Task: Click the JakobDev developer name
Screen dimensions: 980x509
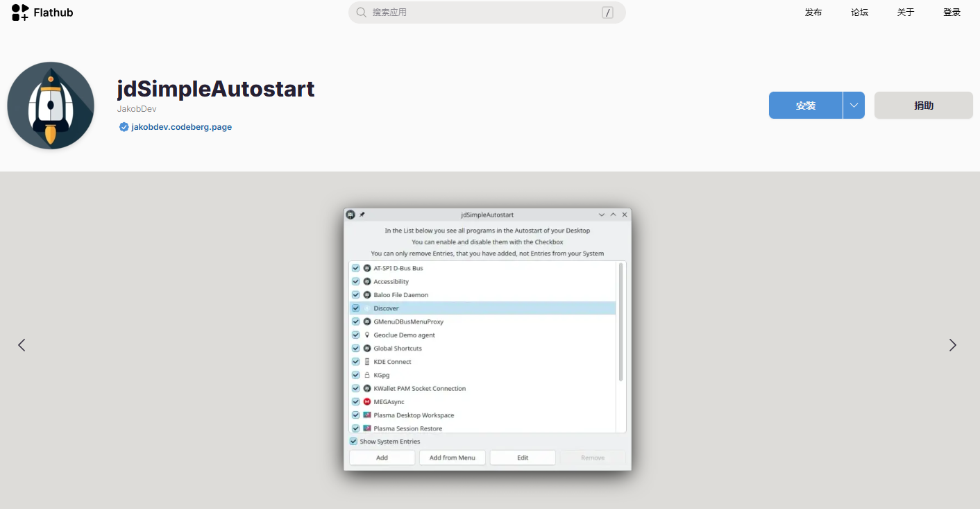Action: click(137, 109)
